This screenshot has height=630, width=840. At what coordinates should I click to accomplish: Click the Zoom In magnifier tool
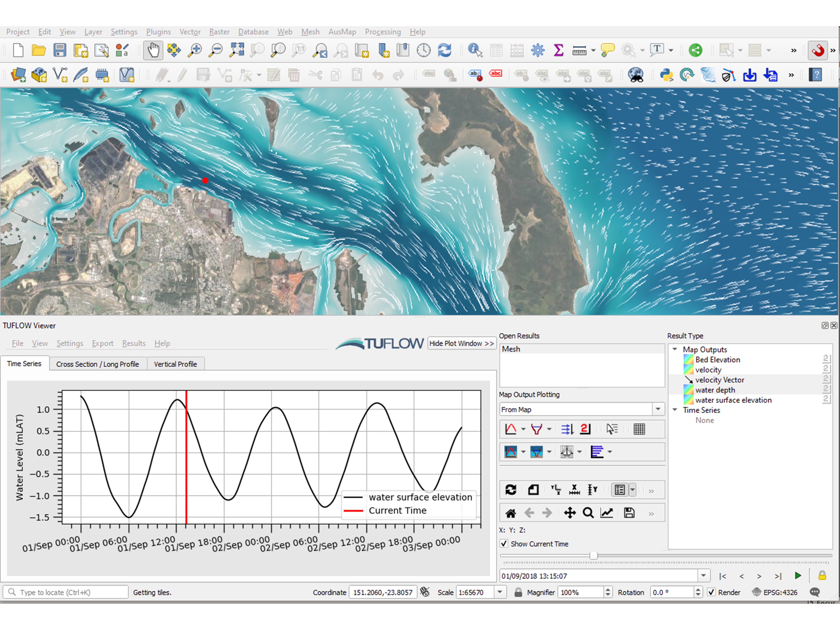tap(195, 50)
